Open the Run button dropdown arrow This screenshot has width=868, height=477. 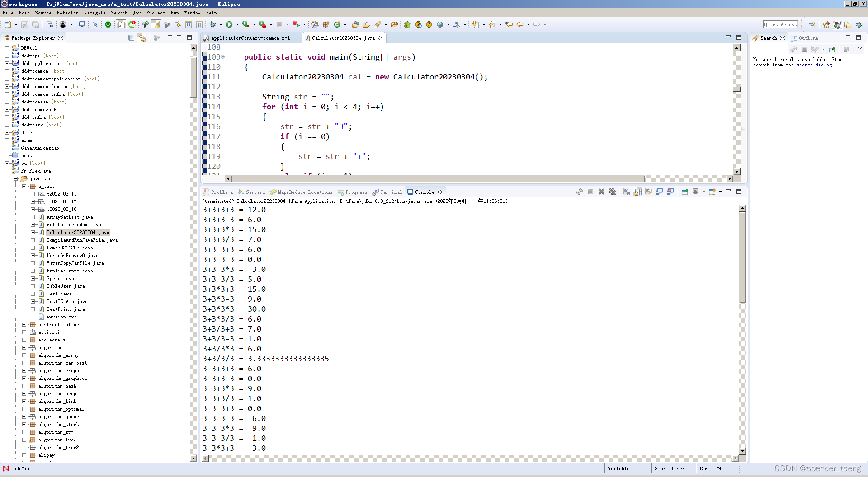pyautogui.click(x=237, y=24)
